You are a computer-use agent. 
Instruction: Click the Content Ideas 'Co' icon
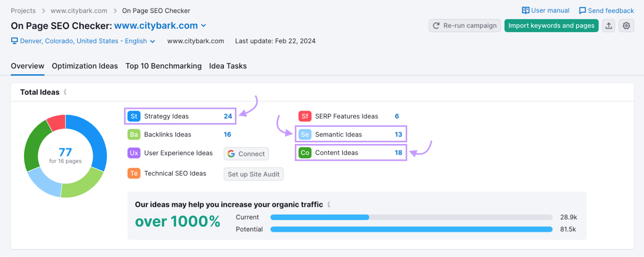pos(305,153)
